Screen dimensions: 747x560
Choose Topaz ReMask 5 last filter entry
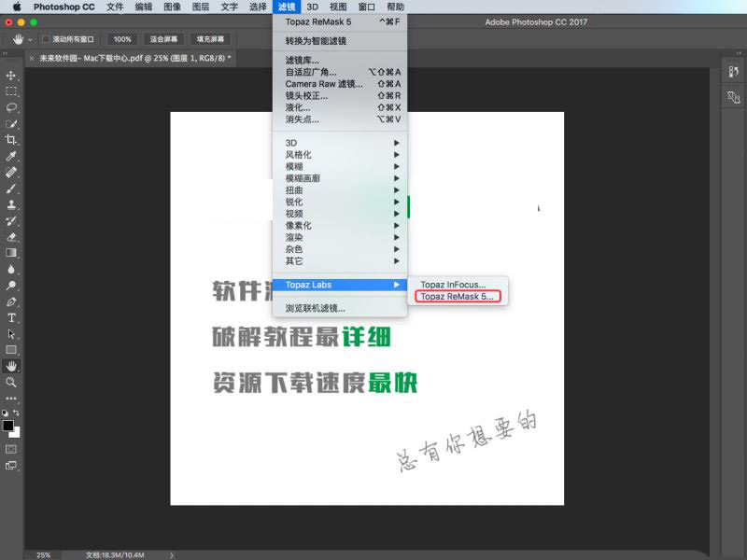coord(340,21)
